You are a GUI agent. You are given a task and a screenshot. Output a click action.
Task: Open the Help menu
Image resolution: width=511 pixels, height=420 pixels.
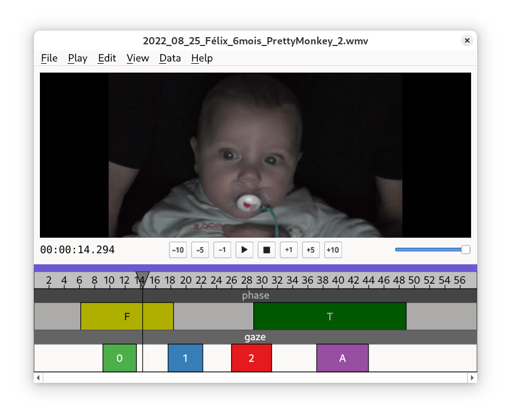202,58
